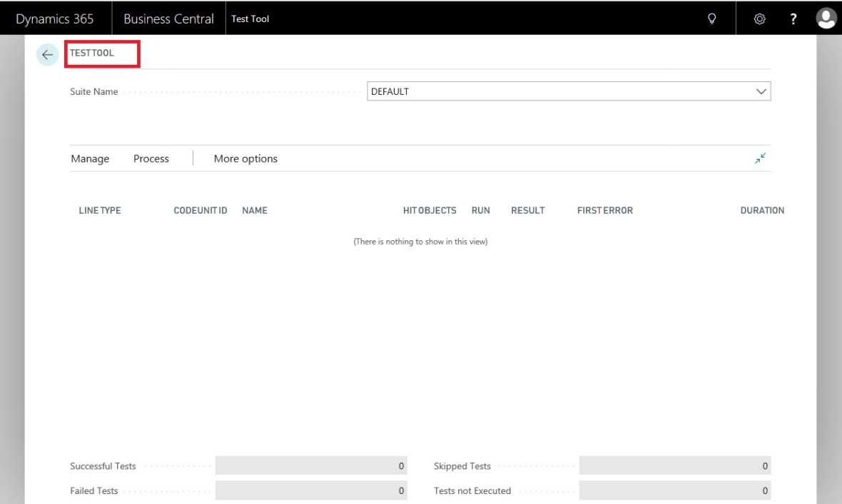The height and width of the screenshot is (504, 842).
Task: Click the NAME column header
Action: coord(255,210)
